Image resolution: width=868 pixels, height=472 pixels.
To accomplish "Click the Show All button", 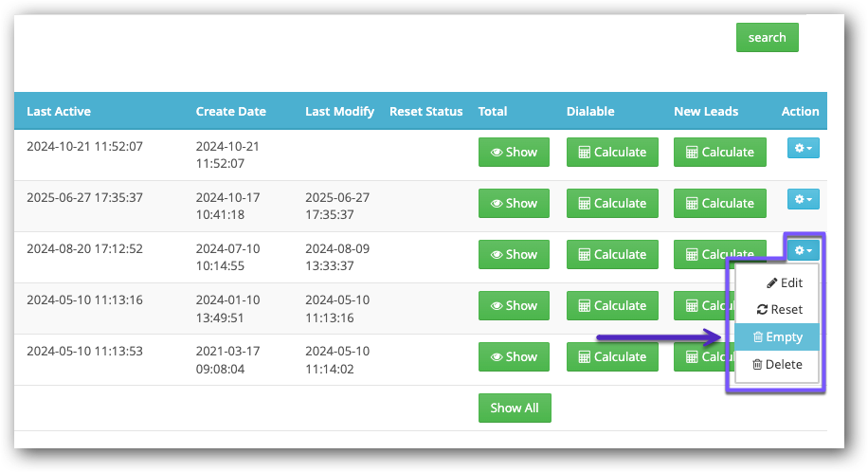I will 515,408.
